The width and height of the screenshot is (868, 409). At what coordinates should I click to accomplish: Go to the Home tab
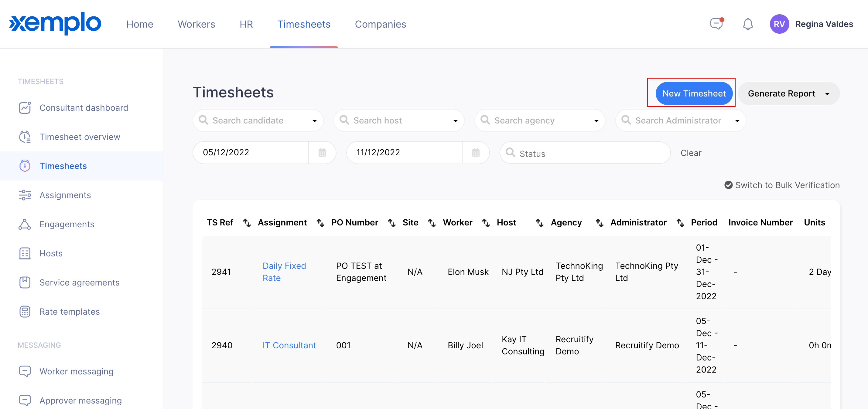coord(139,24)
